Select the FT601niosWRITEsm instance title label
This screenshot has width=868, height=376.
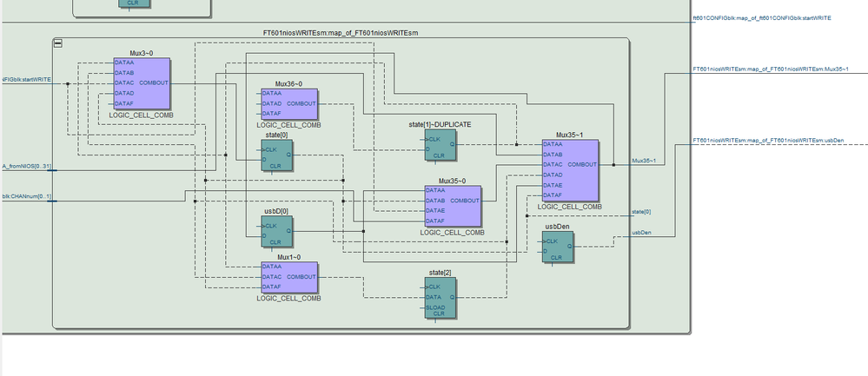point(341,33)
